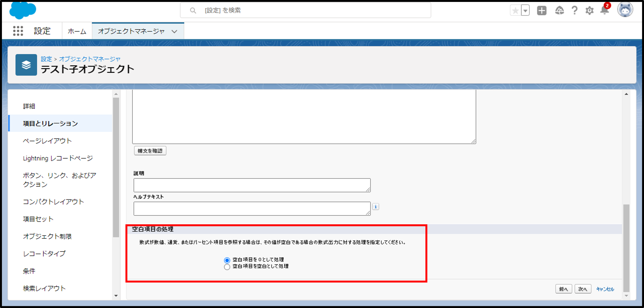Screen dimensions: 644x308
Task: Open ページレイアウト in the sidebar
Action: (x=47, y=141)
